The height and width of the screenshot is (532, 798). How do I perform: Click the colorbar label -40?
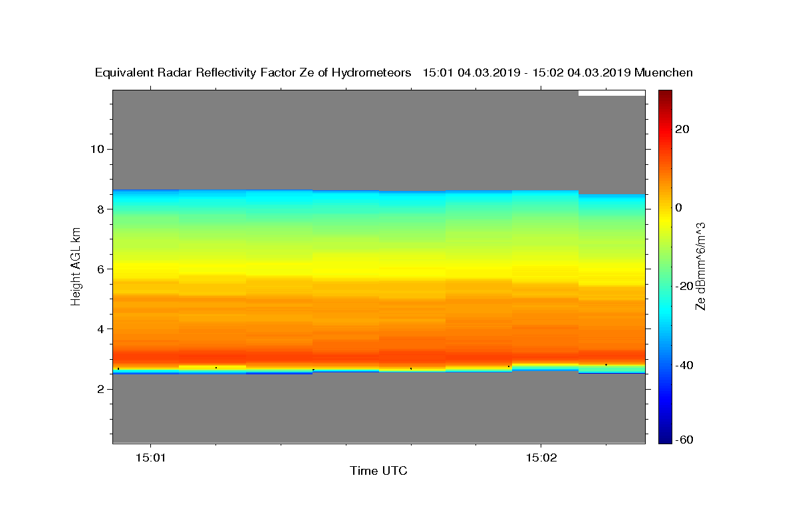[x=684, y=364]
